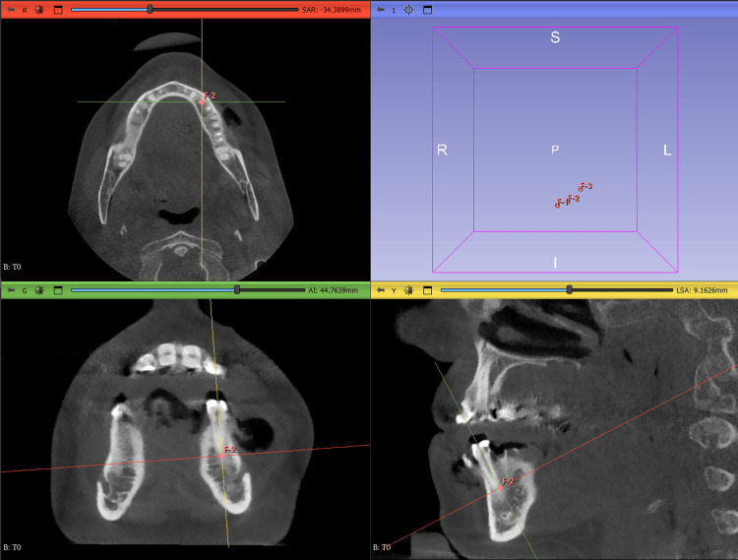
Task: Click the AI 44.7639mm offset value
Action: 334,290
